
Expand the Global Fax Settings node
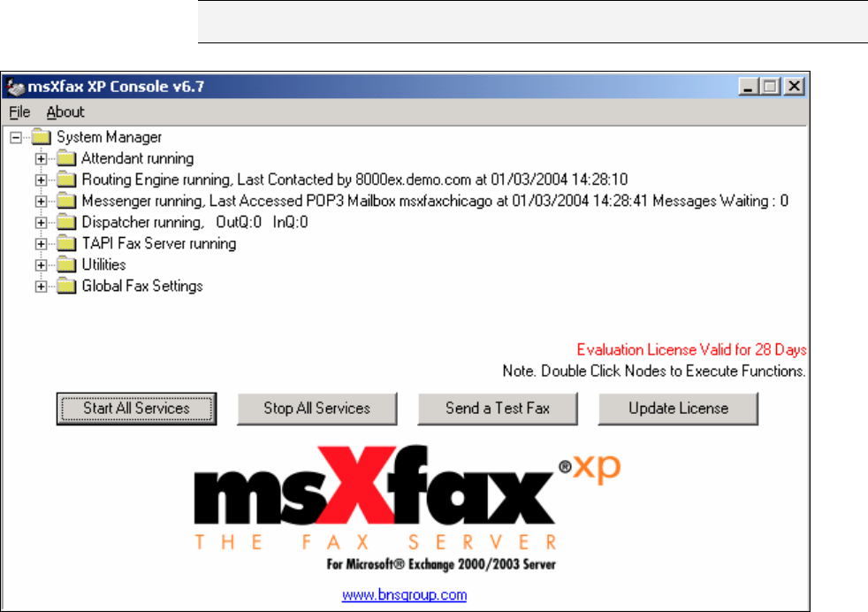[x=41, y=287]
